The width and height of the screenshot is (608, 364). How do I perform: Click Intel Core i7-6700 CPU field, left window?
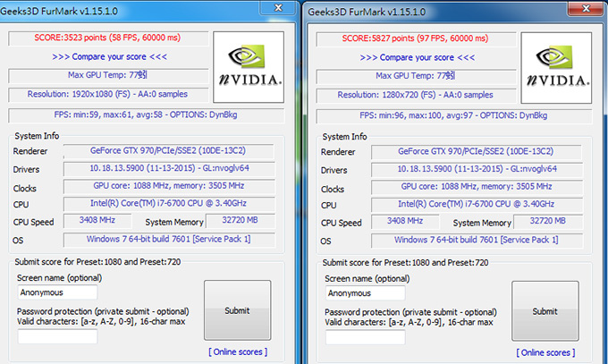click(169, 204)
